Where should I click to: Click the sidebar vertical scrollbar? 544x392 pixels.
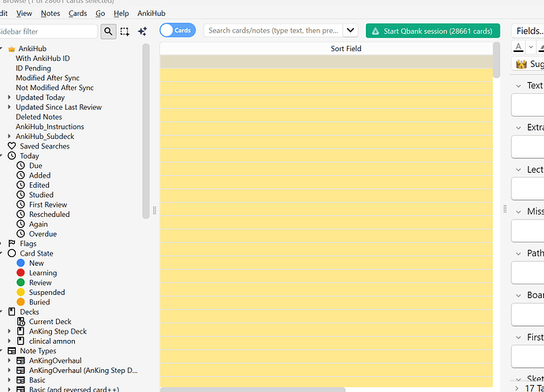pyautogui.click(x=146, y=131)
